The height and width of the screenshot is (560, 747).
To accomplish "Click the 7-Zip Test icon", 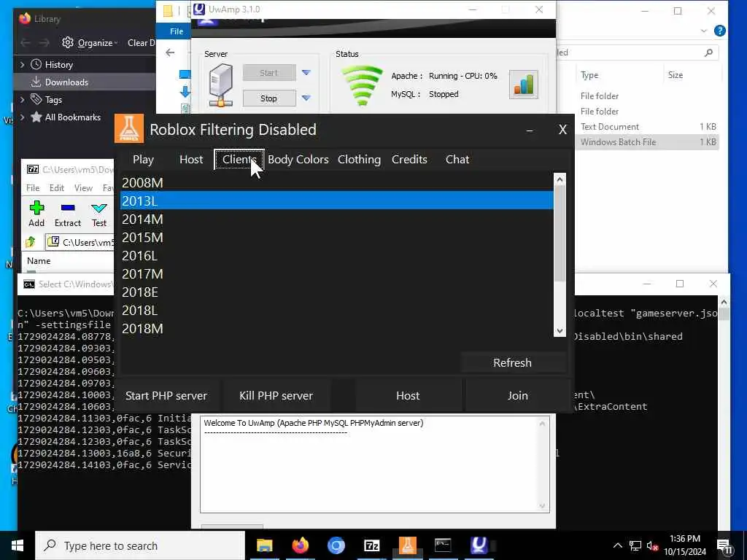I will click(99, 214).
